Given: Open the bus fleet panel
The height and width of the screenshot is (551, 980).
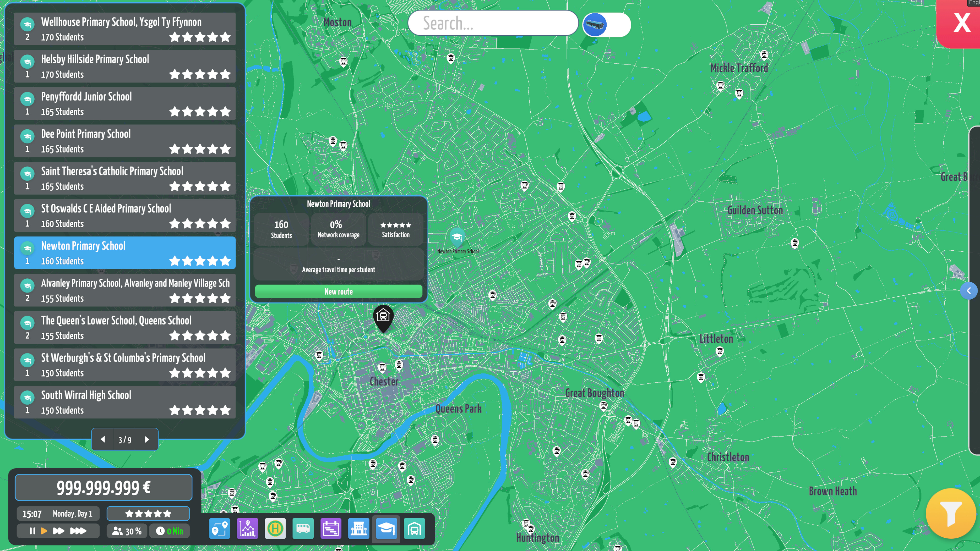Looking at the screenshot, I should coord(303,528).
